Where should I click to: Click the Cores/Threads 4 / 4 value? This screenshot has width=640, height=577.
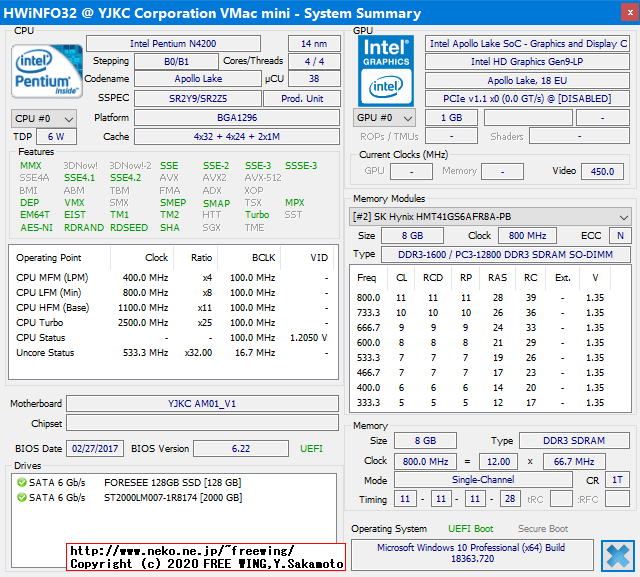314,61
